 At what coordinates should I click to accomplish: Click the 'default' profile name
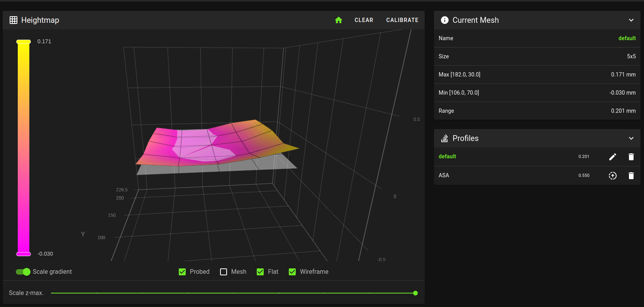click(x=447, y=156)
